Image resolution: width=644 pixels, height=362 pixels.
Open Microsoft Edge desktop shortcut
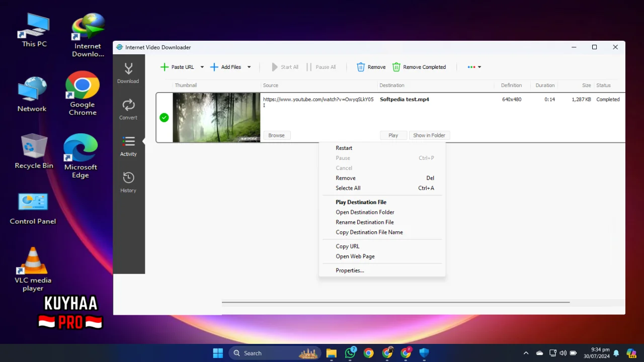tap(80, 156)
